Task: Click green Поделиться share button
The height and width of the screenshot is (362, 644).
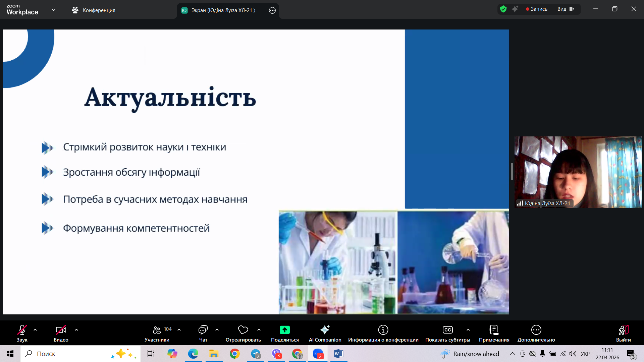Action: coord(284,330)
